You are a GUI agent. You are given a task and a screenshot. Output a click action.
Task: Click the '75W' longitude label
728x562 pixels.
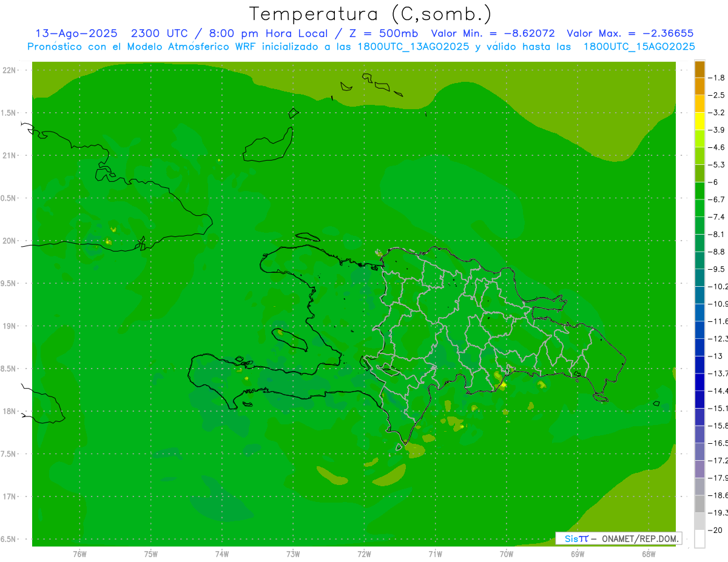point(151,554)
